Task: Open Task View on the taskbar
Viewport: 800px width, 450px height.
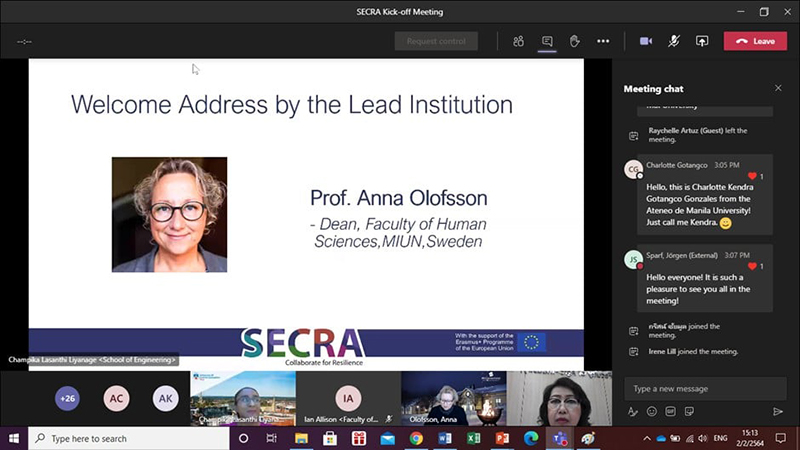Action: pos(271,438)
